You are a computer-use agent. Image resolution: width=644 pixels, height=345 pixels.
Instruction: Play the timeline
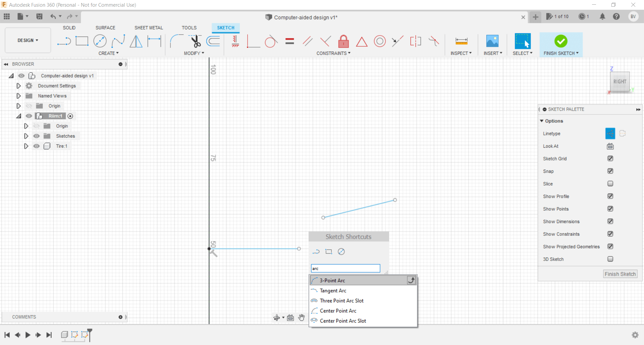[x=28, y=335]
